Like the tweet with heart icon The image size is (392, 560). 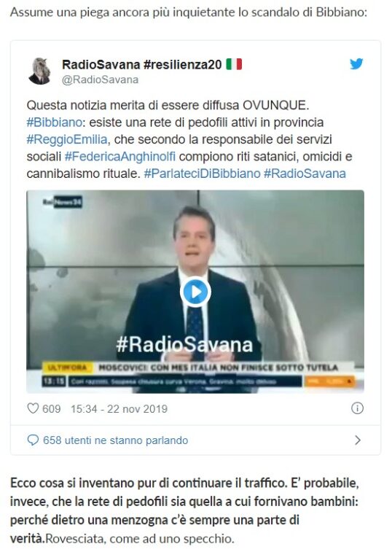pos(33,408)
